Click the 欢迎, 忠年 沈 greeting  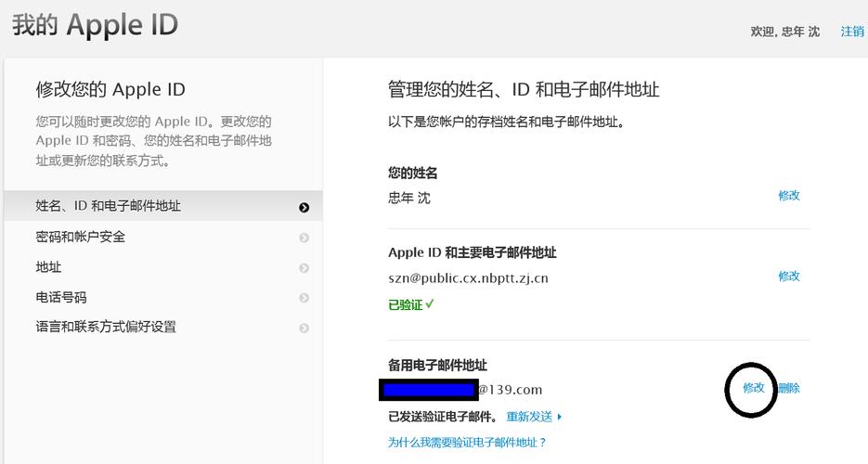click(785, 32)
